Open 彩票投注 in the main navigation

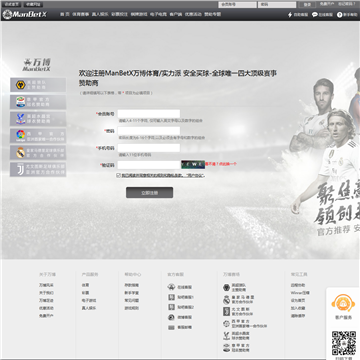coord(119,14)
